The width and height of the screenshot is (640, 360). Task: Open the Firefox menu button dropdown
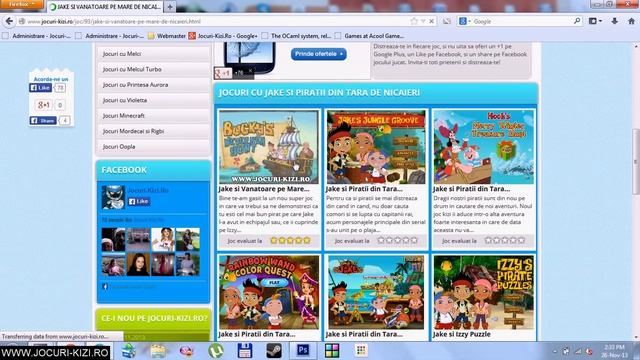(22, 4)
